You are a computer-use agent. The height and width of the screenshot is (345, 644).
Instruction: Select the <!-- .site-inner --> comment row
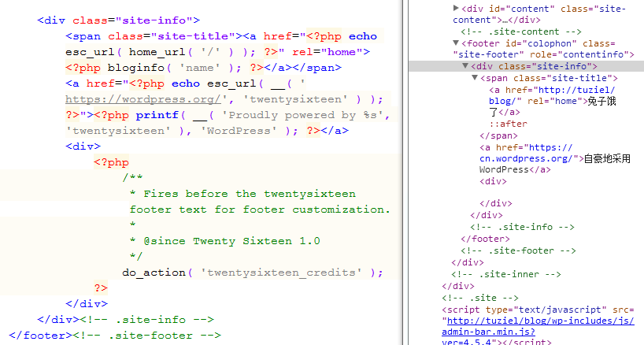click(506, 274)
